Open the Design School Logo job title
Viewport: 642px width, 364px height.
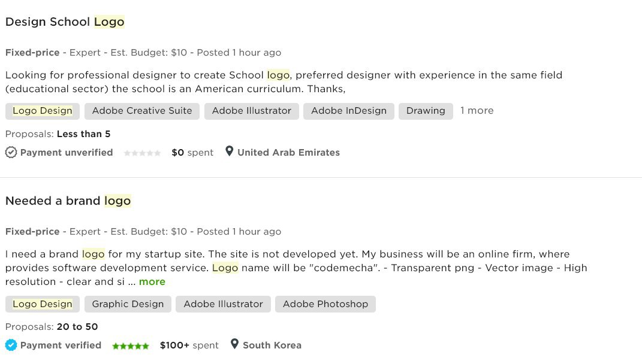(x=65, y=22)
